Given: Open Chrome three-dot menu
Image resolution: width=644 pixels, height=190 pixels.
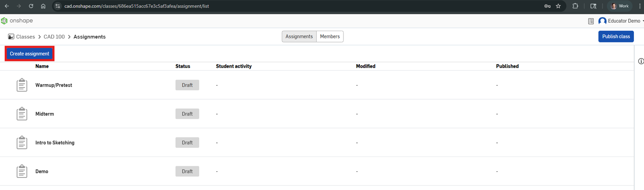Looking at the screenshot, I should coord(640,6).
